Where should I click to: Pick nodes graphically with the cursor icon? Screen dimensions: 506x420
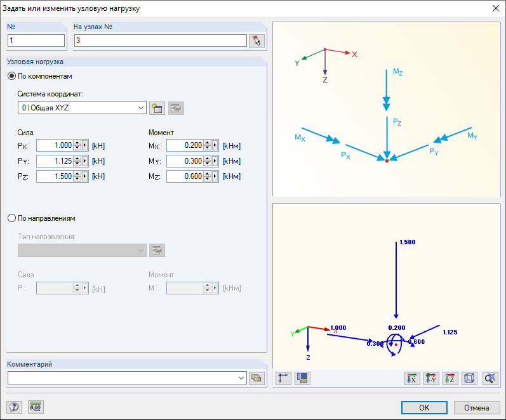[x=256, y=41]
